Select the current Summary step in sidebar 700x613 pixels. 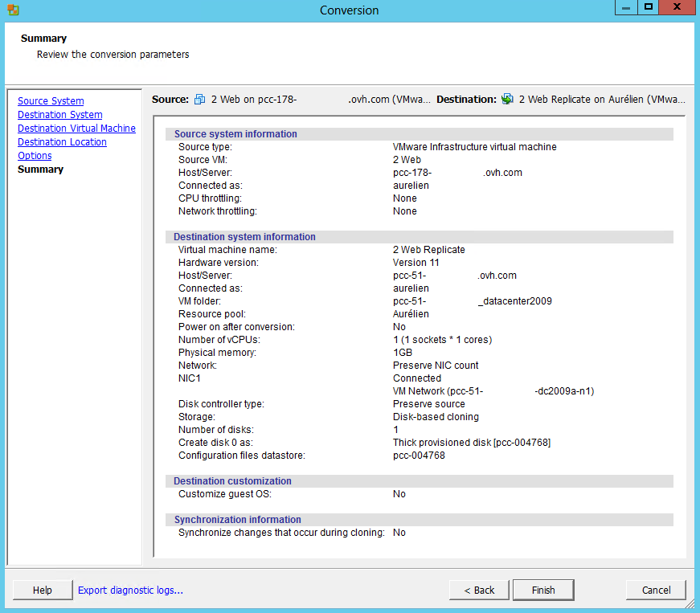(40, 170)
